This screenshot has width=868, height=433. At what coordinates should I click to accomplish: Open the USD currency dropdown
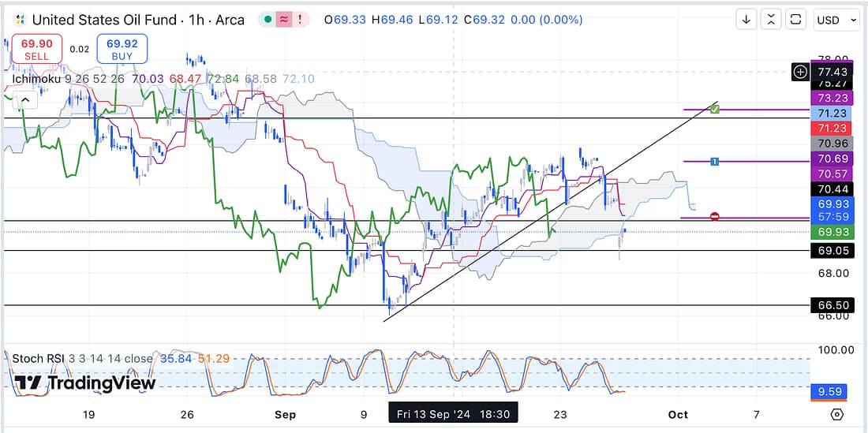[837, 20]
